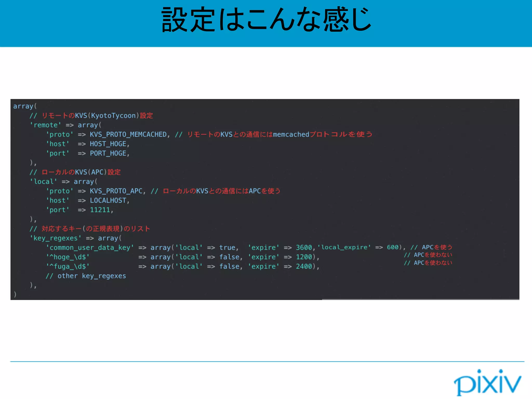Click comment '対応するキー(の正規表現)のリスト'
The image size is (532, 399).
(90, 229)
